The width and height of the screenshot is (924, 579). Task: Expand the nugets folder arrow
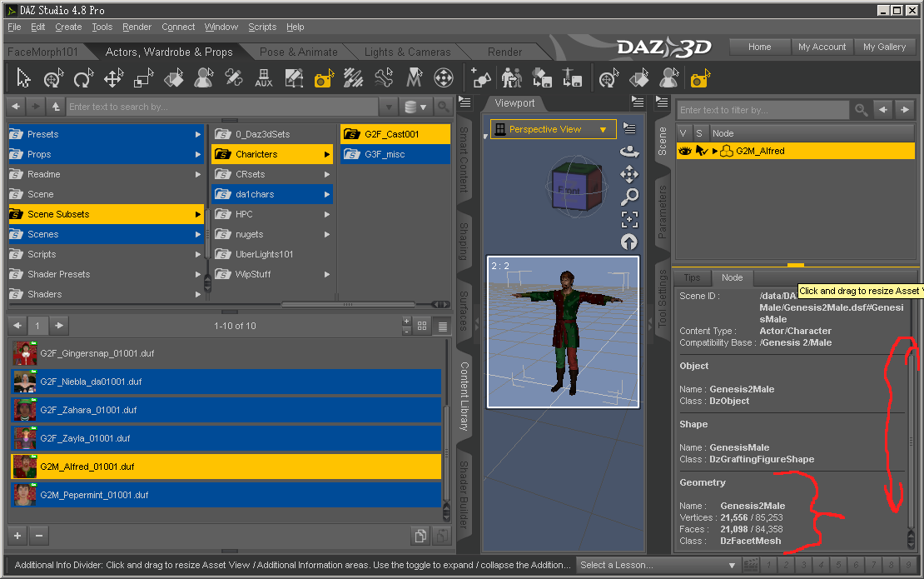tap(327, 235)
